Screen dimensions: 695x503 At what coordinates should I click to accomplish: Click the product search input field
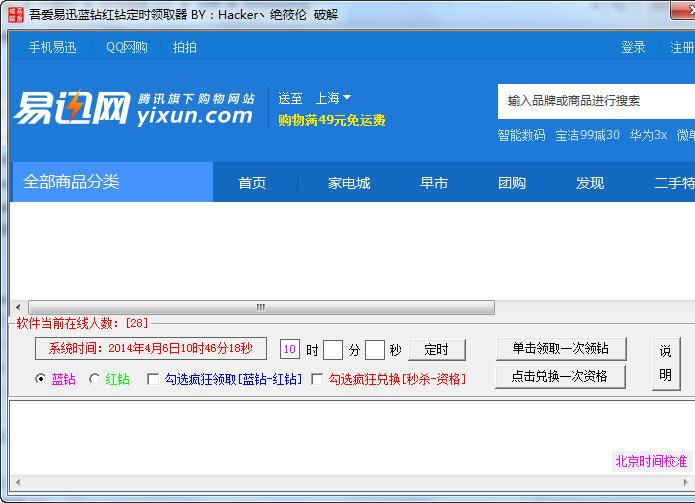point(595,101)
